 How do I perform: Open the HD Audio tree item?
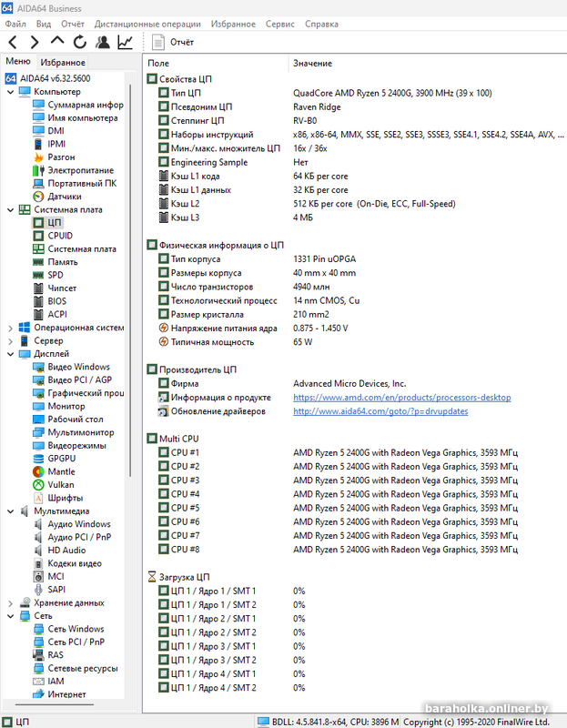tap(59, 551)
